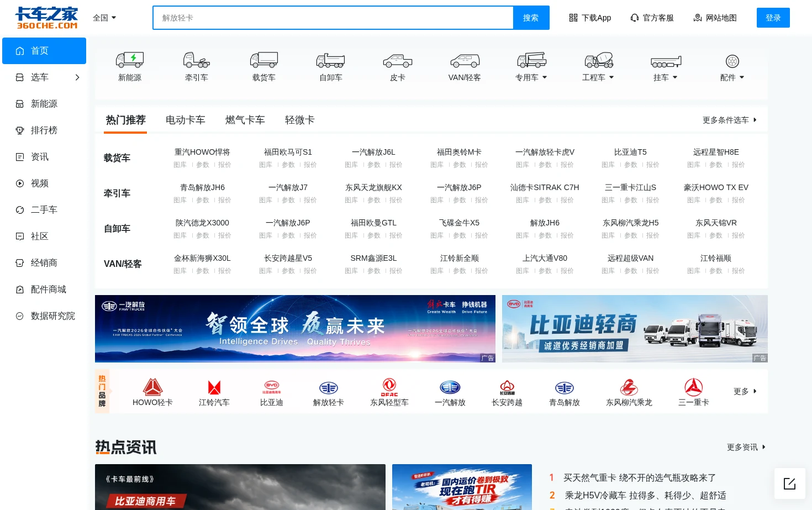This screenshot has height=510, width=812.
Task: Click the 挂车 trailer icon
Action: point(666,61)
